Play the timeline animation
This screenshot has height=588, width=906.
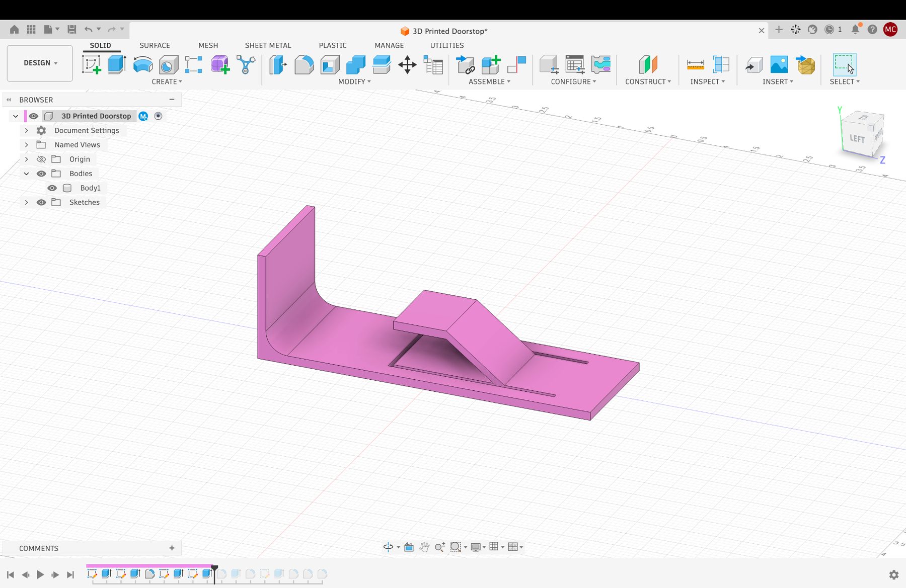click(x=40, y=574)
